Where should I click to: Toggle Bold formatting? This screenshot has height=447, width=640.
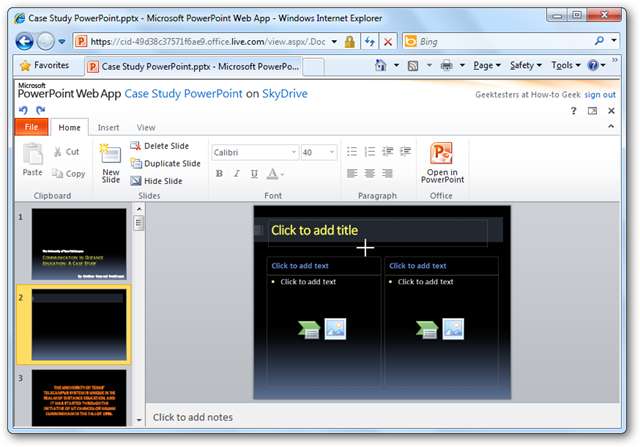point(219,173)
